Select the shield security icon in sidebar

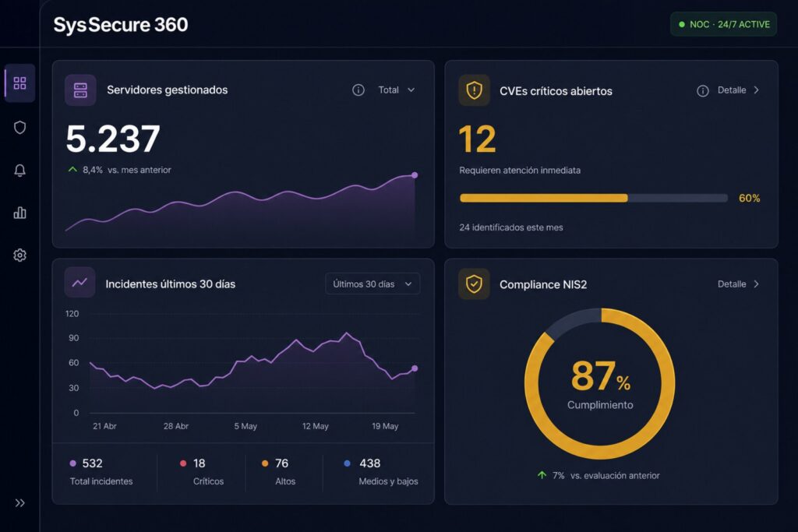[19, 127]
